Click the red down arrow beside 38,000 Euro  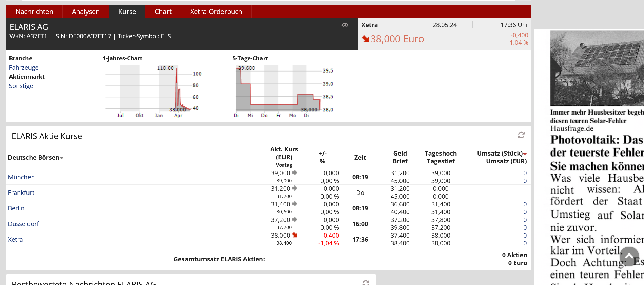point(365,39)
